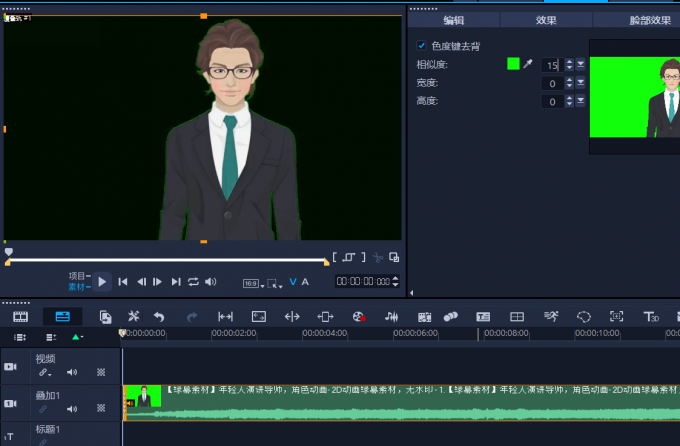Click the 00:00:04:00 mark on the ruler

[324, 333]
